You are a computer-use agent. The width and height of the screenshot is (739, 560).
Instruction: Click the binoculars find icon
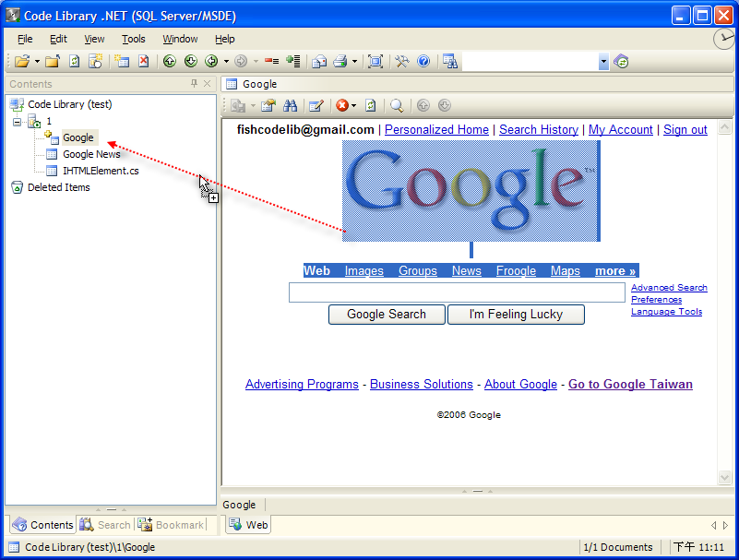pos(290,105)
